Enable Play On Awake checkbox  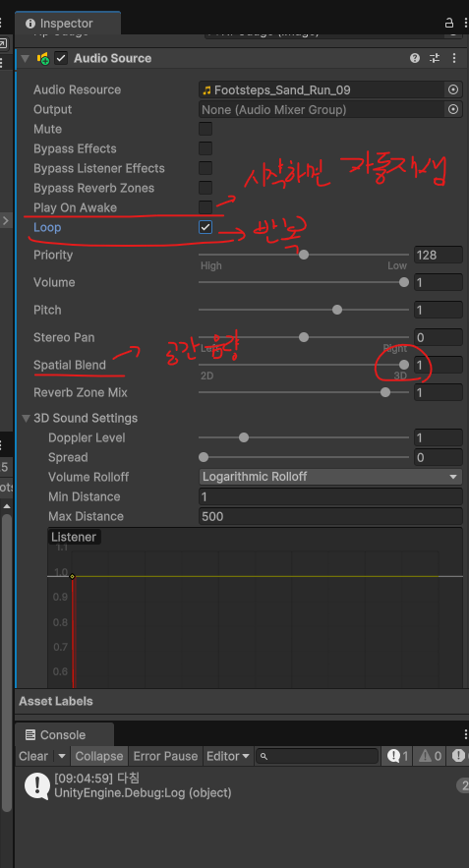point(205,207)
